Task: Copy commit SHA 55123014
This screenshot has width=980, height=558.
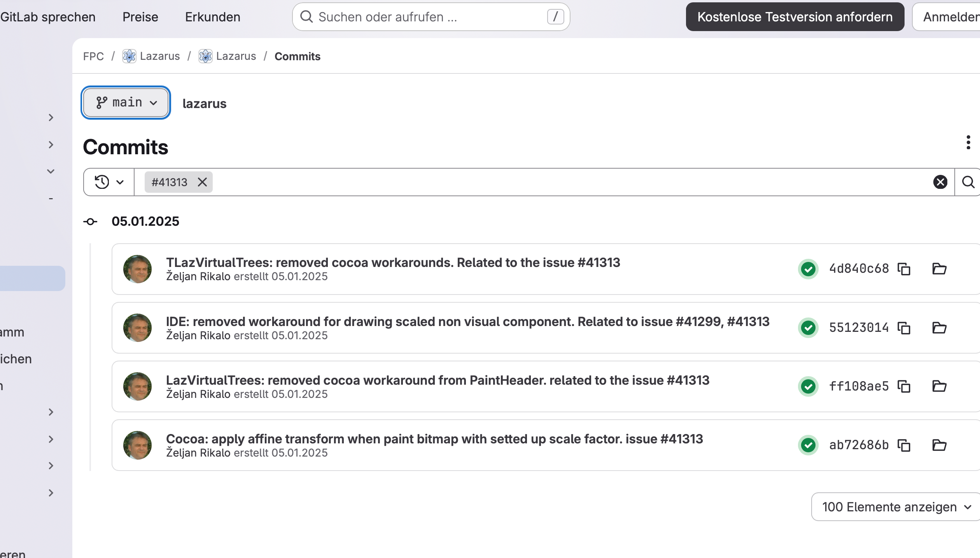Action: point(904,328)
